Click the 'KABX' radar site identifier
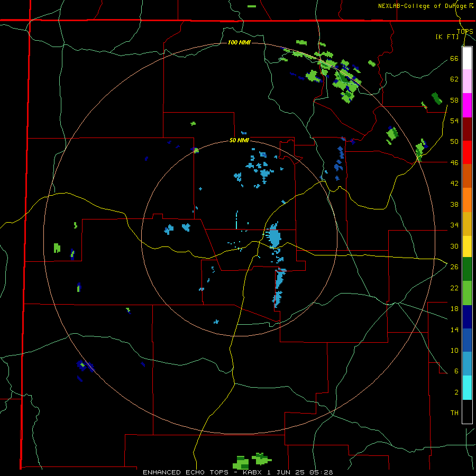Screen dimensions: 476x476 253,472
